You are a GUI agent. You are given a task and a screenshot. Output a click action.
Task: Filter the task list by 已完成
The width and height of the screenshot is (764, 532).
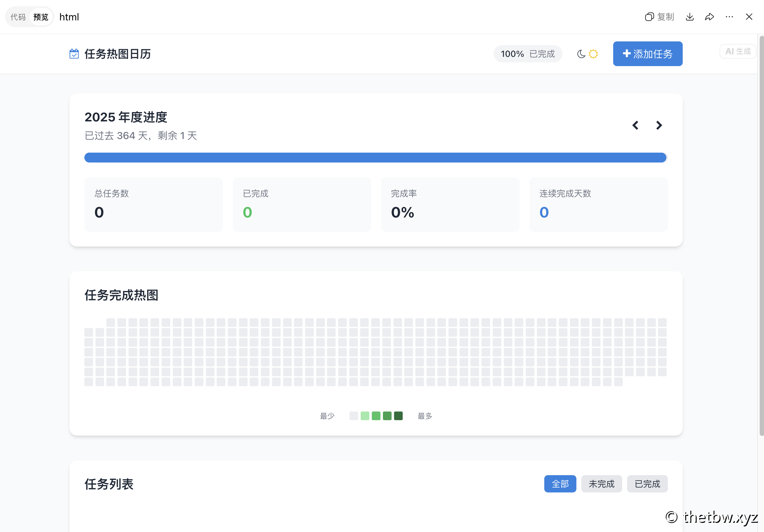coord(647,484)
